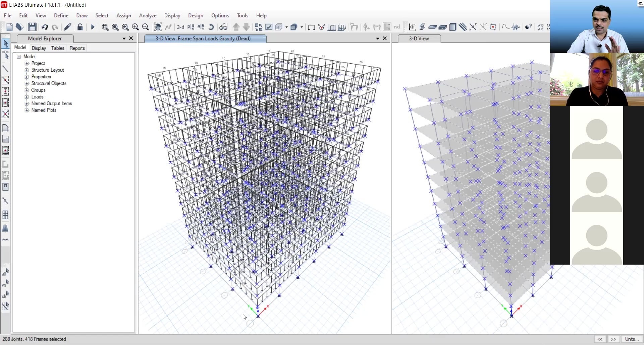The image size is (644, 345).
Task: Click the Save model icon
Action: [x=32, y=27]
